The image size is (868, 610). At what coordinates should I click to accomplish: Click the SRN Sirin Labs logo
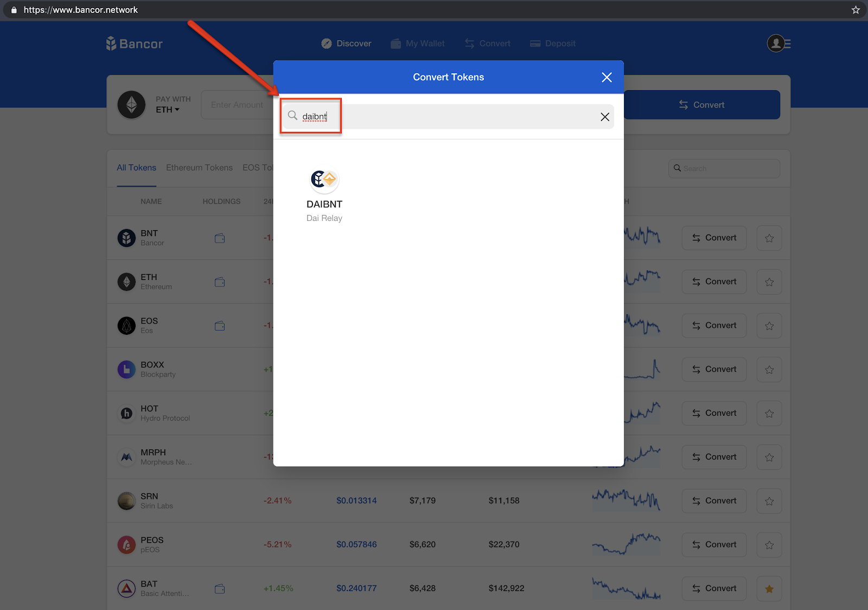point(126,501)
